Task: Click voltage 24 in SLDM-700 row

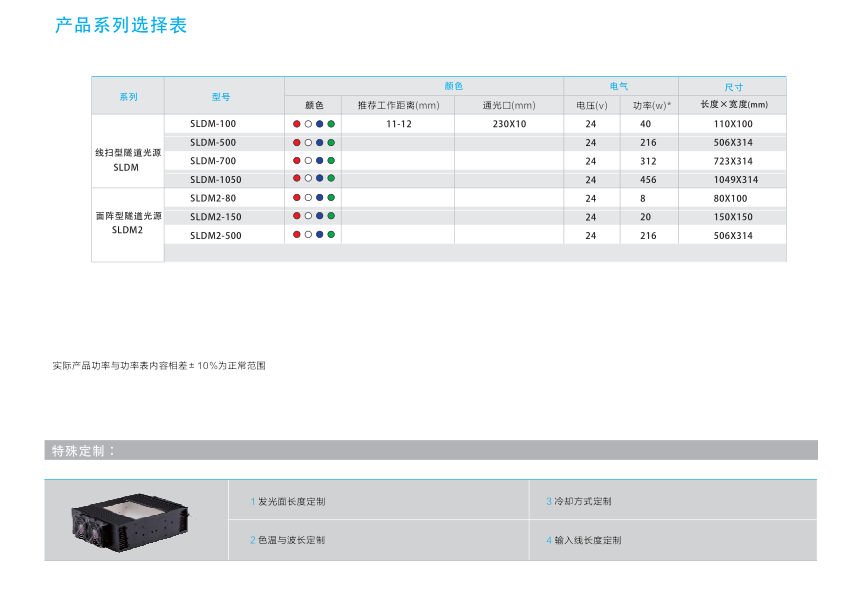Action: click(x=591, y=161)
